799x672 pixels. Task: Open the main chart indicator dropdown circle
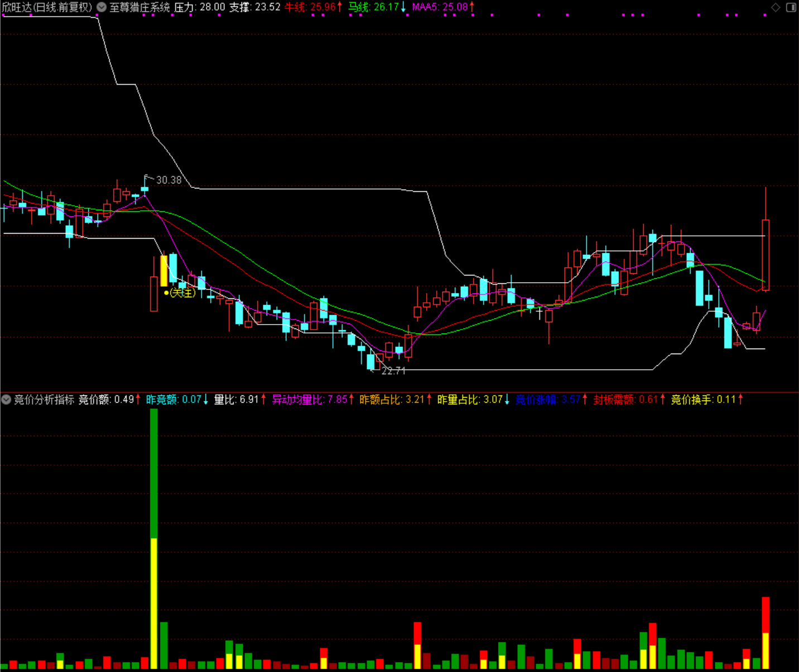[102, 7]
